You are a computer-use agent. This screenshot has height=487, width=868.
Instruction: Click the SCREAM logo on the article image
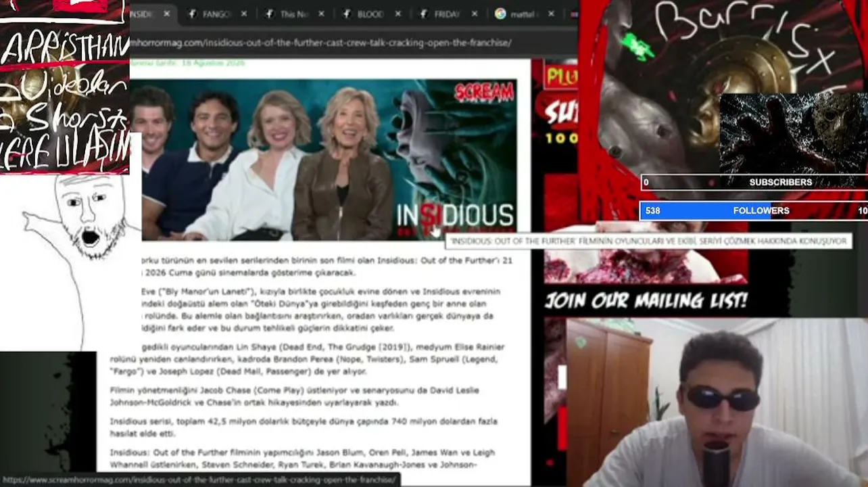(484, 93)
